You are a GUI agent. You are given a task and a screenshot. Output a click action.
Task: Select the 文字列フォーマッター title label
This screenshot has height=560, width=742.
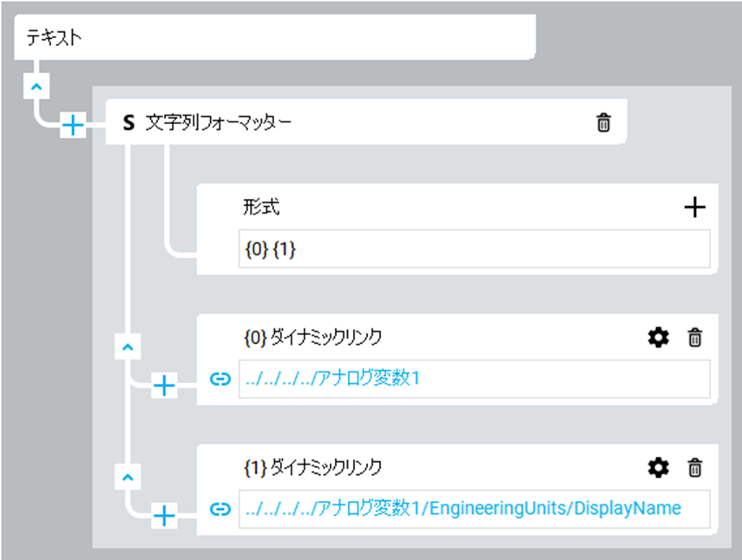click(x=218, y=123)
